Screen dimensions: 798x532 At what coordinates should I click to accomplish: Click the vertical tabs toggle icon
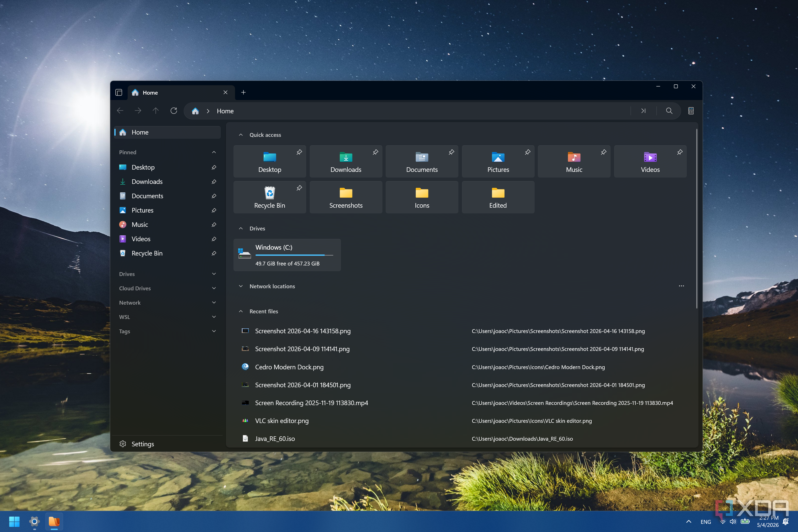pyautogui.click(x=119, y=93)
